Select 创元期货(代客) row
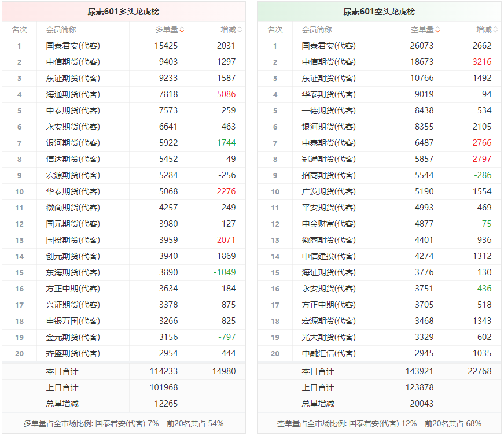Viewport: 504px width, 436px height. tap(124, 256)
